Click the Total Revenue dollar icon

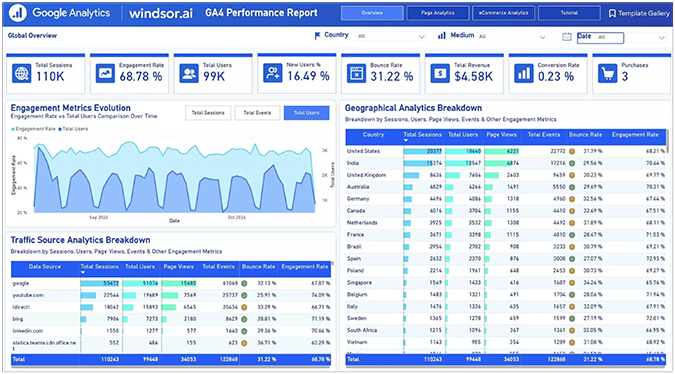coord(440,74)
